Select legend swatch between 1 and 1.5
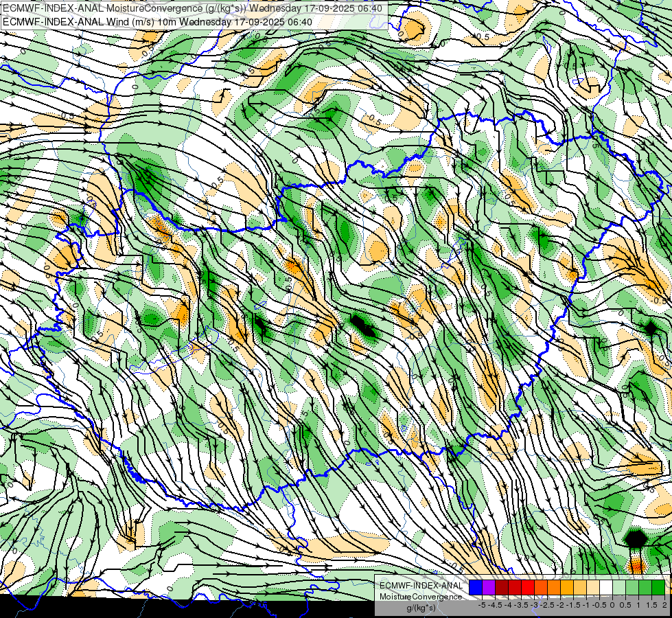Viewport: 672px width, 618px height. click(x=645, y=588)
